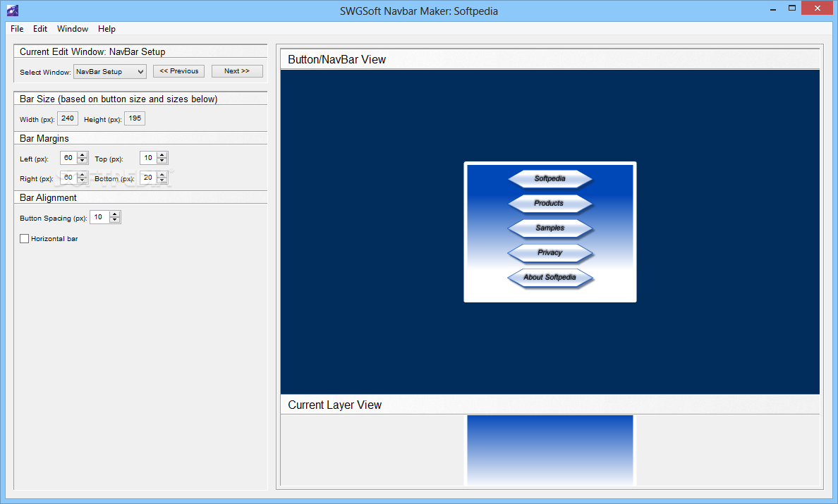
Task: Open the Window menu
Action: (x=73, y=29)
